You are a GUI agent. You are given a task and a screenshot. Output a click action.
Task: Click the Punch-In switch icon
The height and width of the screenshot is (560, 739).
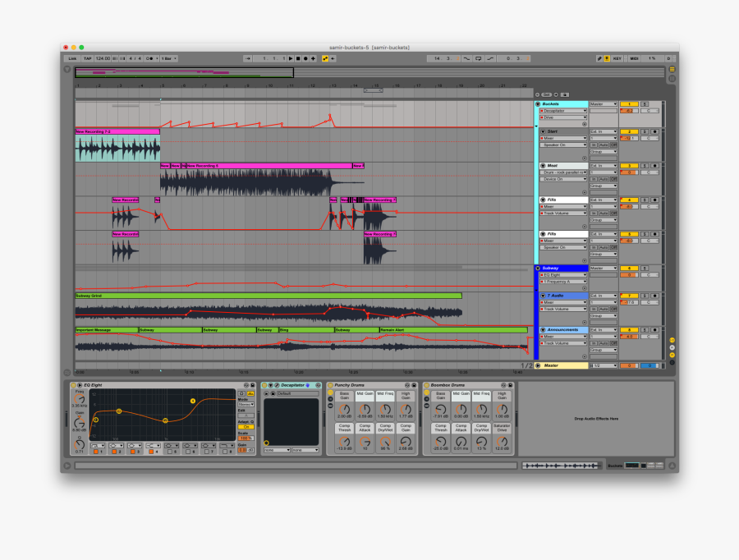[466, 58]
